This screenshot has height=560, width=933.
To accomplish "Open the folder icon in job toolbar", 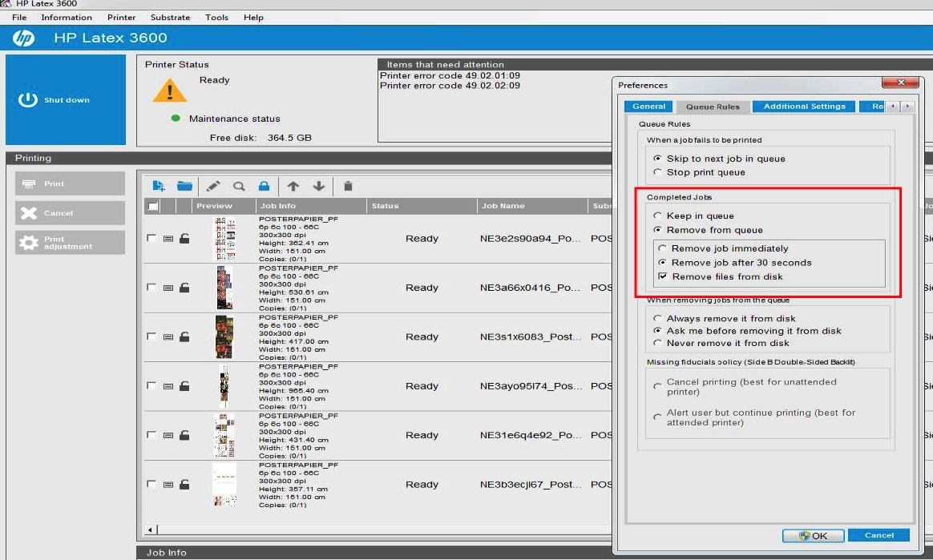I will [184, 186].
